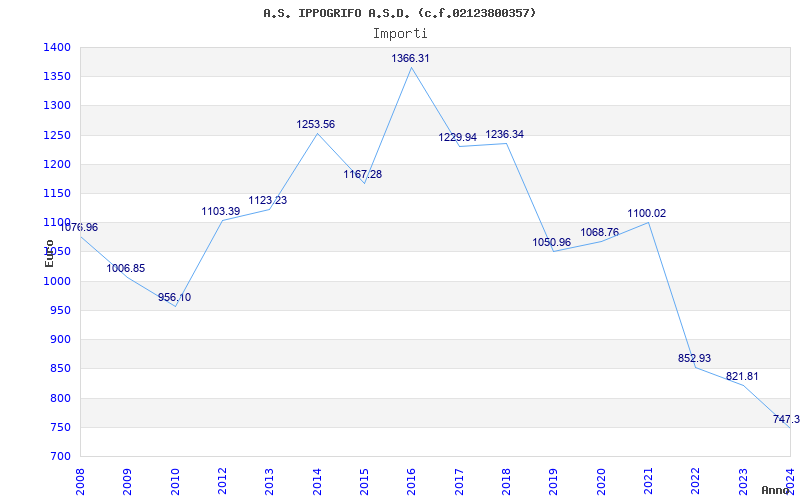Select the 2012 x-axis year label
The height and width of the screenshot is (500, 800).
[222, 482]
